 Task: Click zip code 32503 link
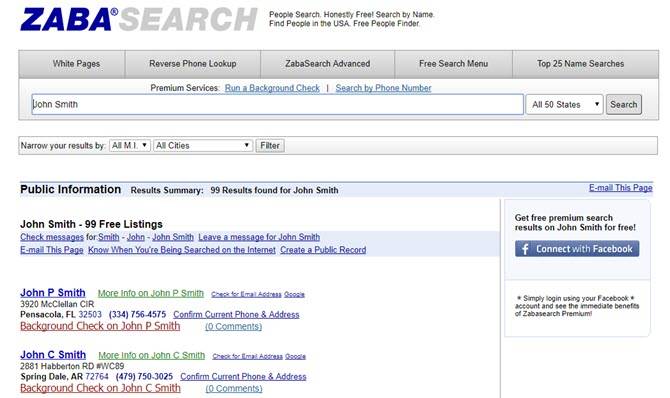[x=90, y=314]
